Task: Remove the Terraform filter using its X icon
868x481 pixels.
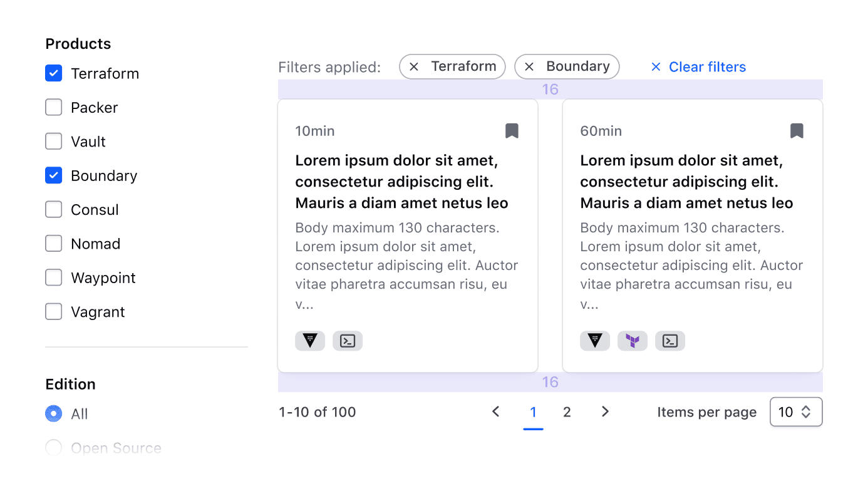Action: (414, 66)
